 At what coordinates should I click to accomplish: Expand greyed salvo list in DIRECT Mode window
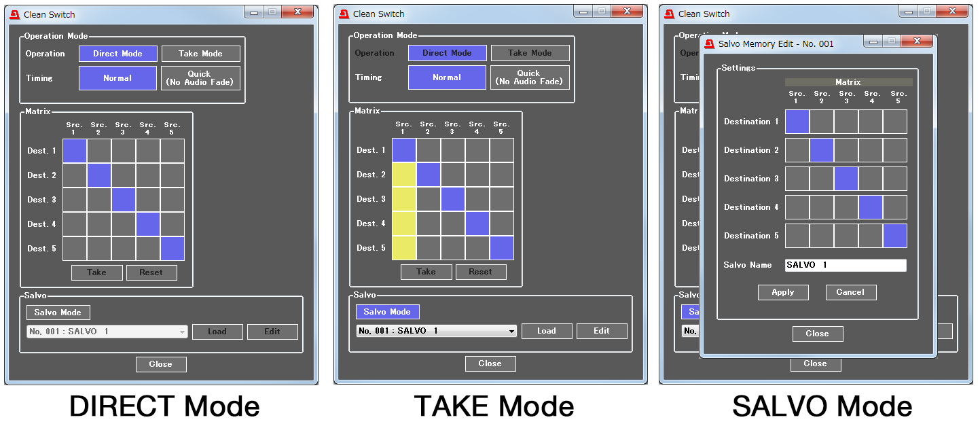(x=182, y=332)
